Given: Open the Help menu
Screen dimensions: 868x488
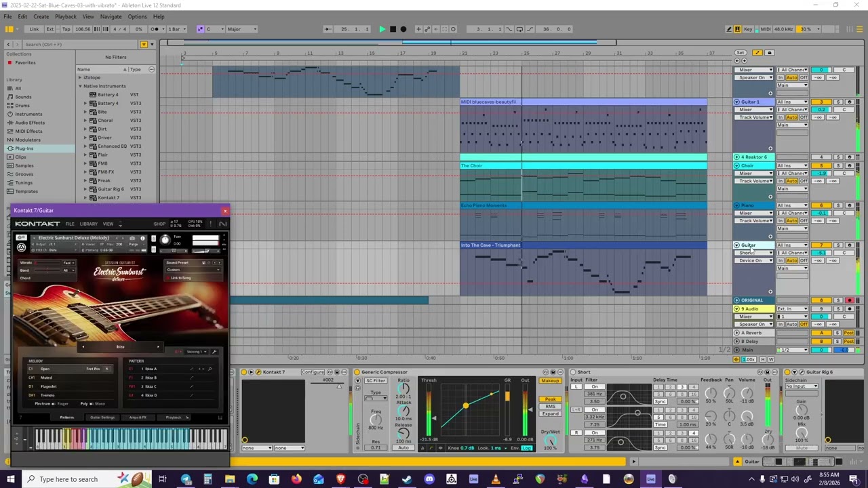Looking at the screenshot, I should tap(159, 16).
